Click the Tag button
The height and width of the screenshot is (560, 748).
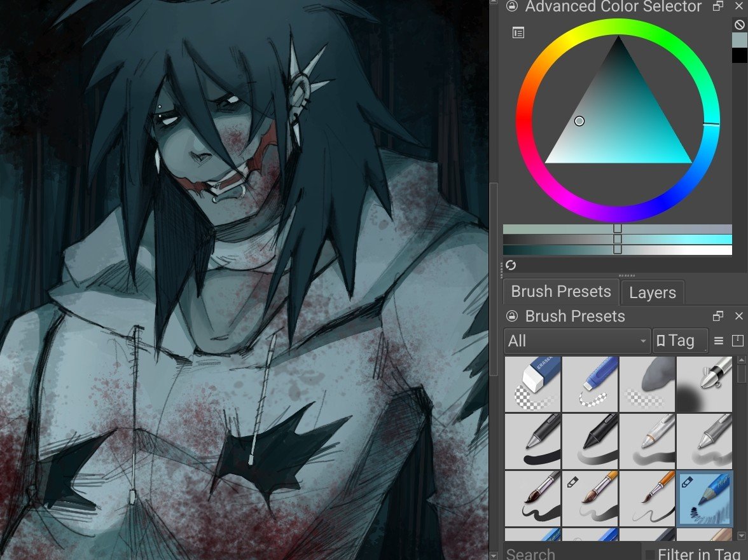click(680, 341)
